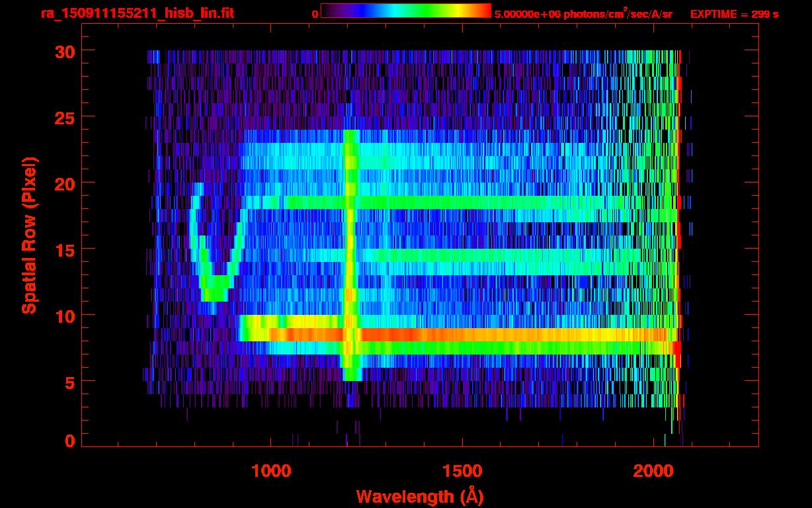Viewport: 812px width, 508px height.
Task: Click the filename ra_150911155211_hisb_lin.fit
Action: (138, 13)
